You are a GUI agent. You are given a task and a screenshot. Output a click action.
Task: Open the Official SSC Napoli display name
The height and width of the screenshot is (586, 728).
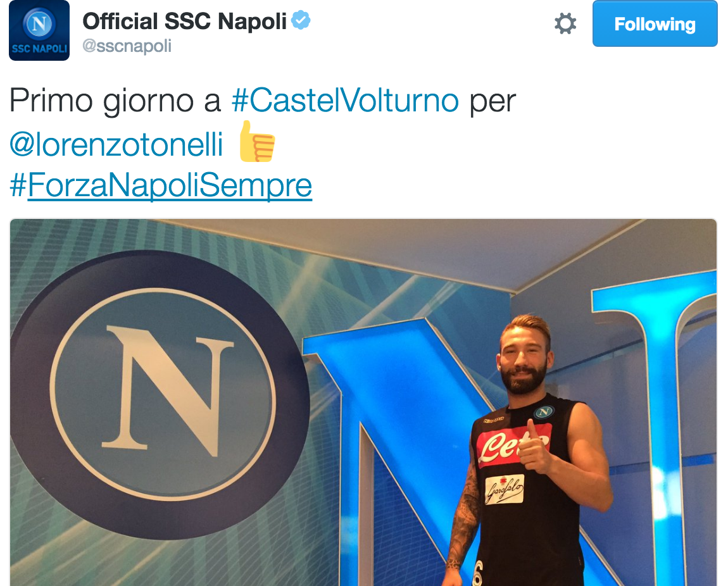tap(184, 22)
